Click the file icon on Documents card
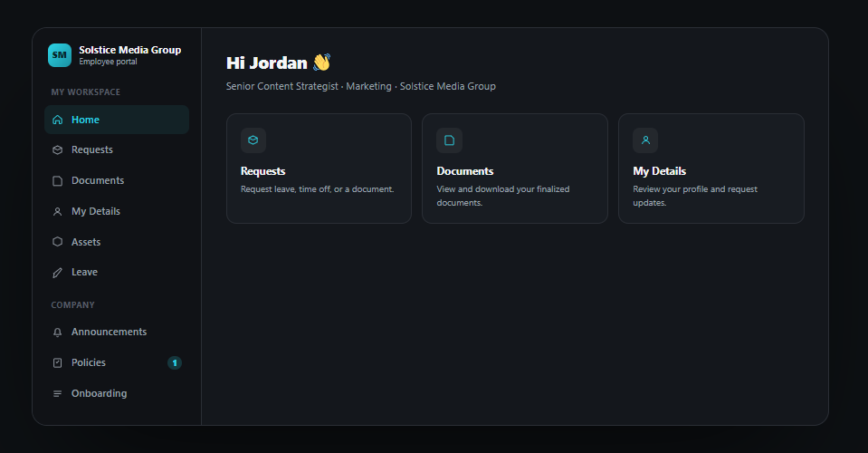The image size is (868, 453). [449, 140]
